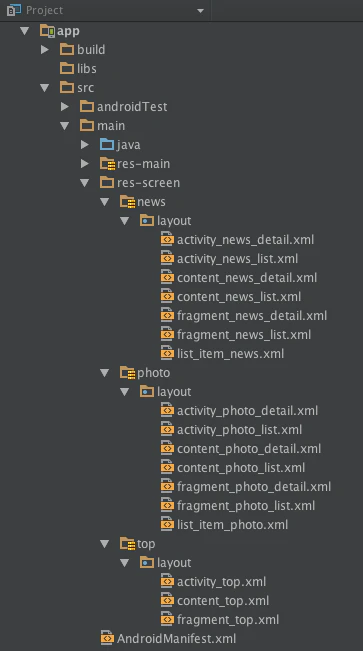This screenshot has width=363, height=651.
Task: Collapse the news folder arrow
Action: pos(104,202)
